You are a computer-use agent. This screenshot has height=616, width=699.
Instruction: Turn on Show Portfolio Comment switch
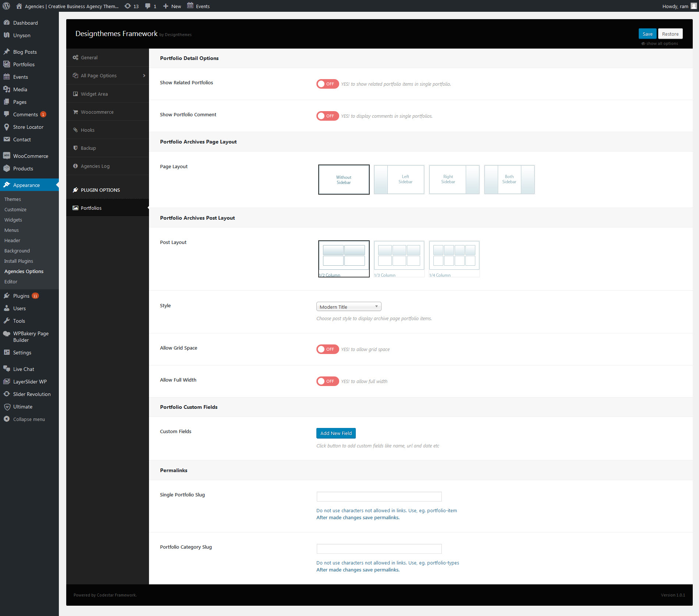(327, 116)
